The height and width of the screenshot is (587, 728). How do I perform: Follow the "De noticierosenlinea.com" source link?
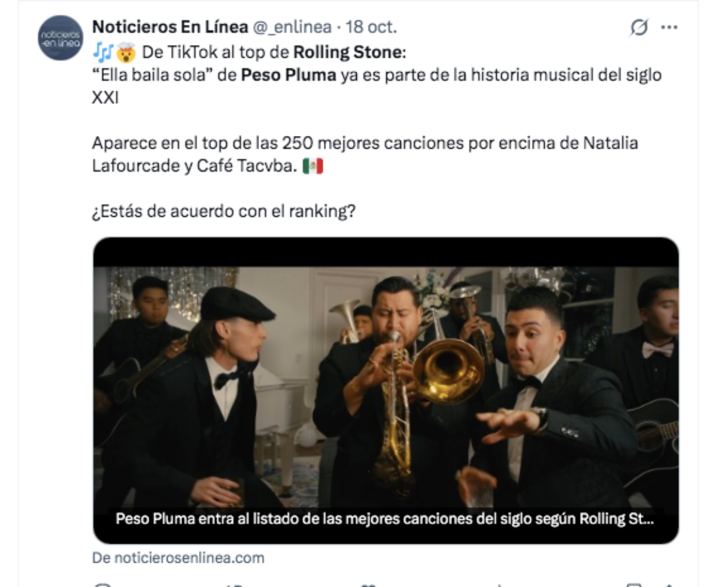[178, 558]
